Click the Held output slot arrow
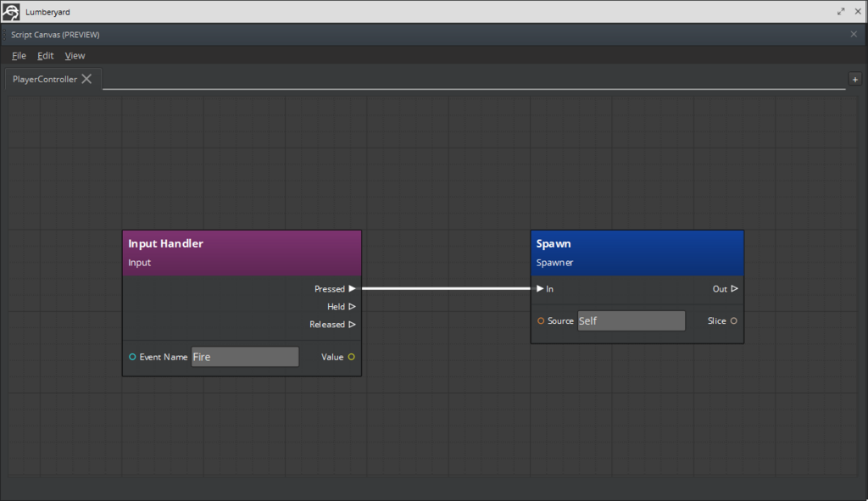The image size is (868, 501). coord(352,306)
